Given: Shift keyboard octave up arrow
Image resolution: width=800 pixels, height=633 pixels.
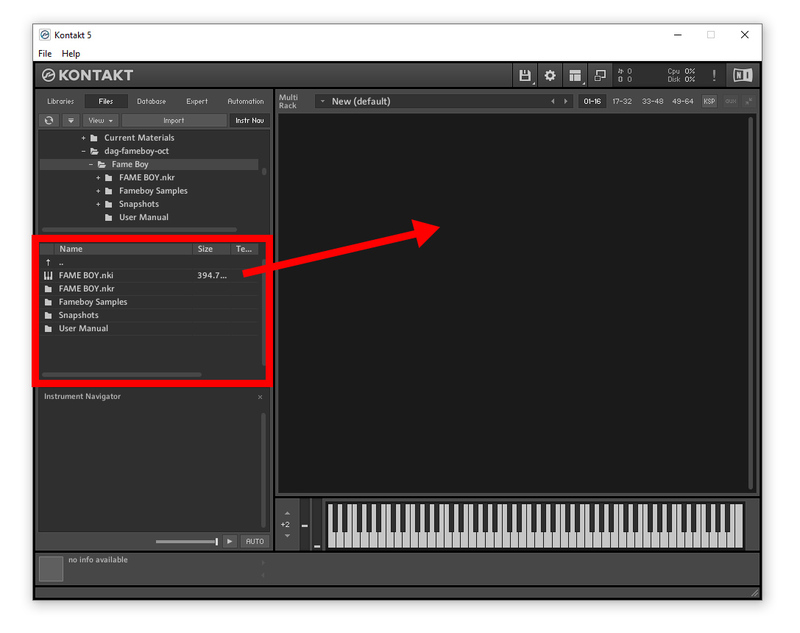Looking at the screenshot, I should click(287, 514).
